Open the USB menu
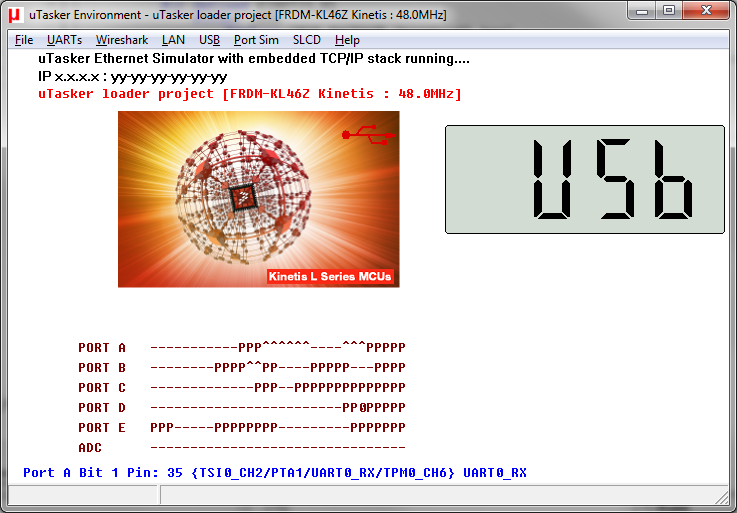 click(x=209, y=40)
